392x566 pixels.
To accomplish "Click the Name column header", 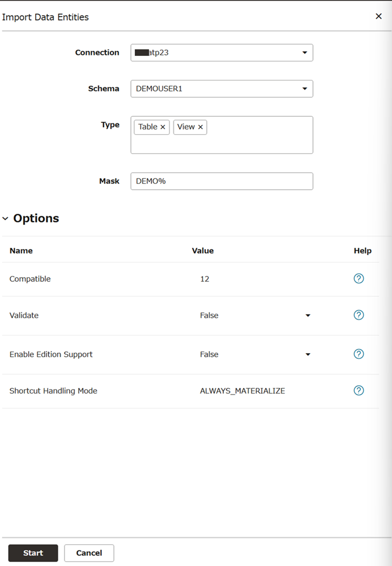I will click(x=21, y=251).
